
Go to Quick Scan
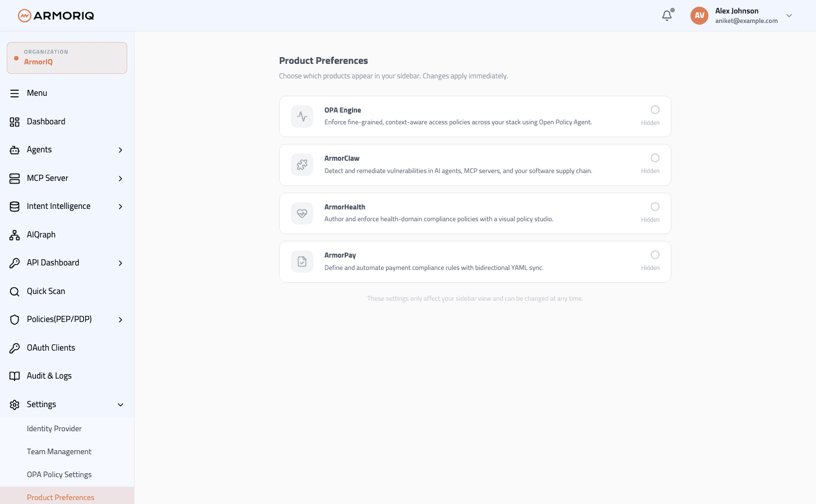(67, 291)
